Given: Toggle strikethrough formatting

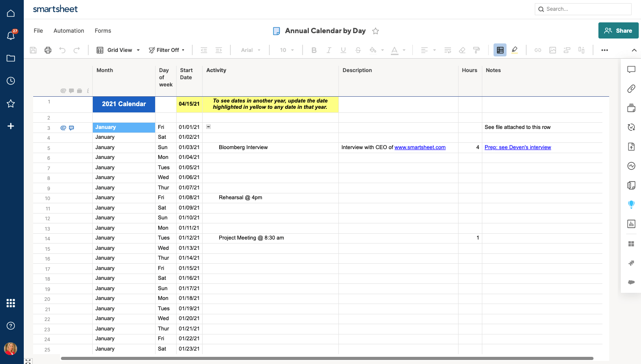Looking at the screenshot, I should (358, 50).
